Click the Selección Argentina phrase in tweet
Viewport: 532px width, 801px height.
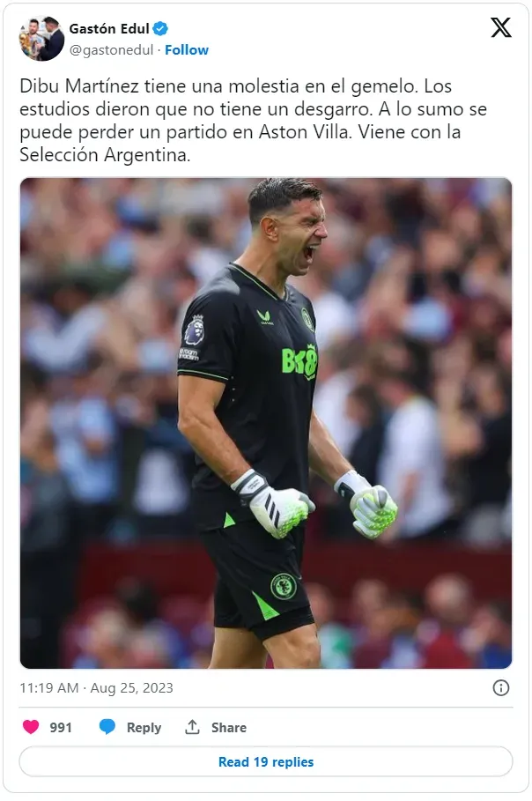click(x=105, y=155)
